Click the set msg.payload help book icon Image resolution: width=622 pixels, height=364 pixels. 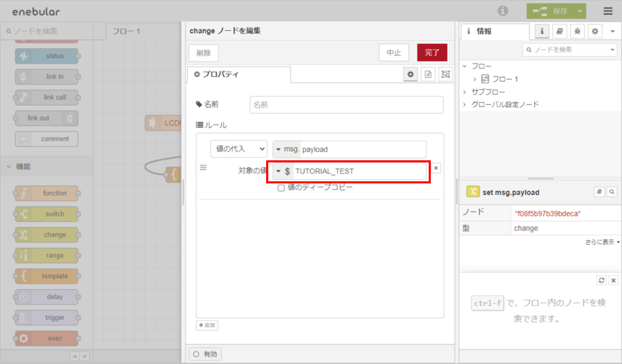click(x=600, y=192)
